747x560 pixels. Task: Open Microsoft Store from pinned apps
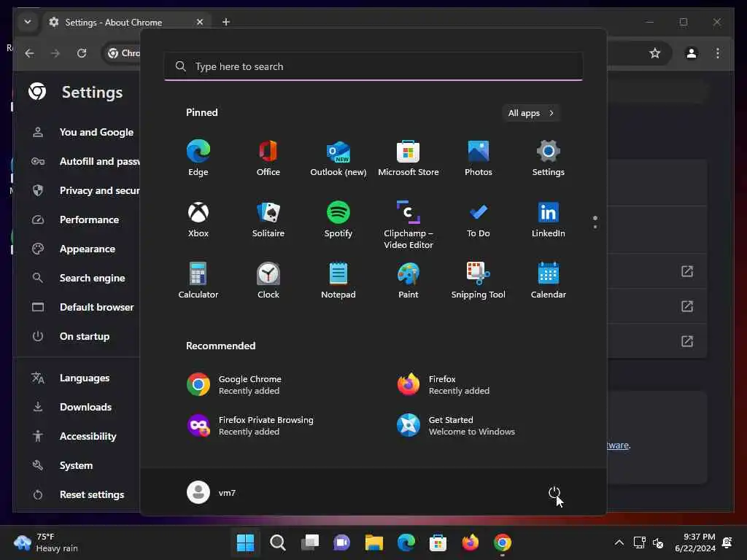tap(409, 157)
